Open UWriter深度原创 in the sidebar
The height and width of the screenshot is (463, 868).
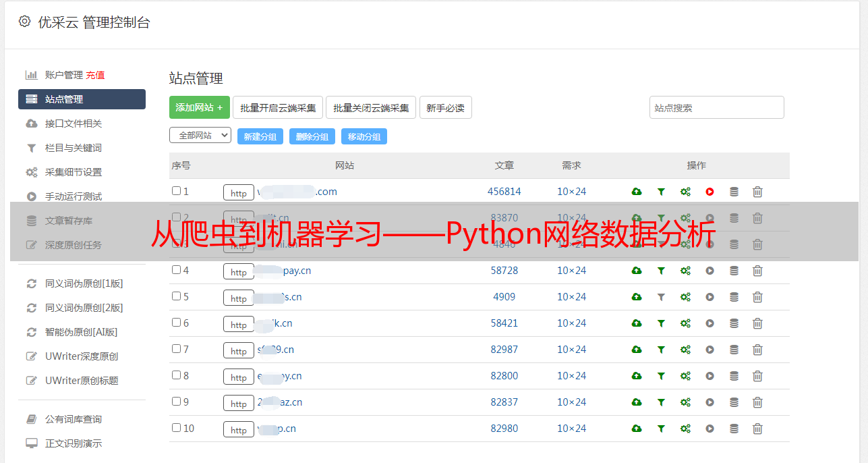82,356
